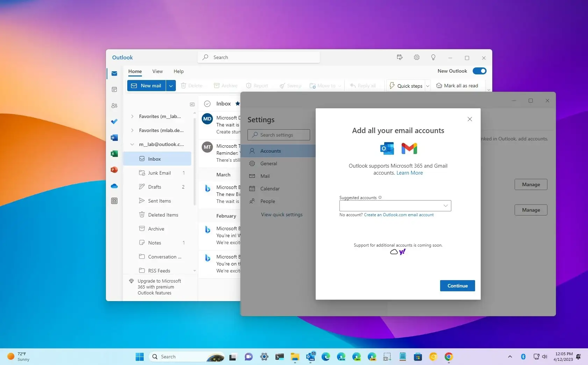Open Word from the app sidebar
Screen dimensions: 588x365
coord(114,138)
